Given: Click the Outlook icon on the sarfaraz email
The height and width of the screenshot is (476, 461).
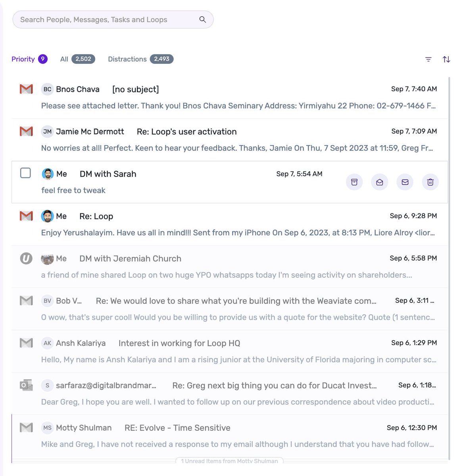Looking at the screenshot, I should click(26, 385).
